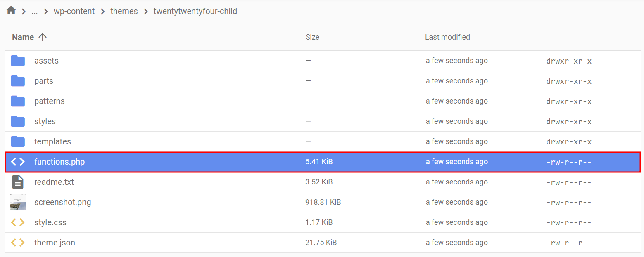Click the home icon in breadcrumb
This screenshot has height=257, width=644.
click(x=11, y=11)
